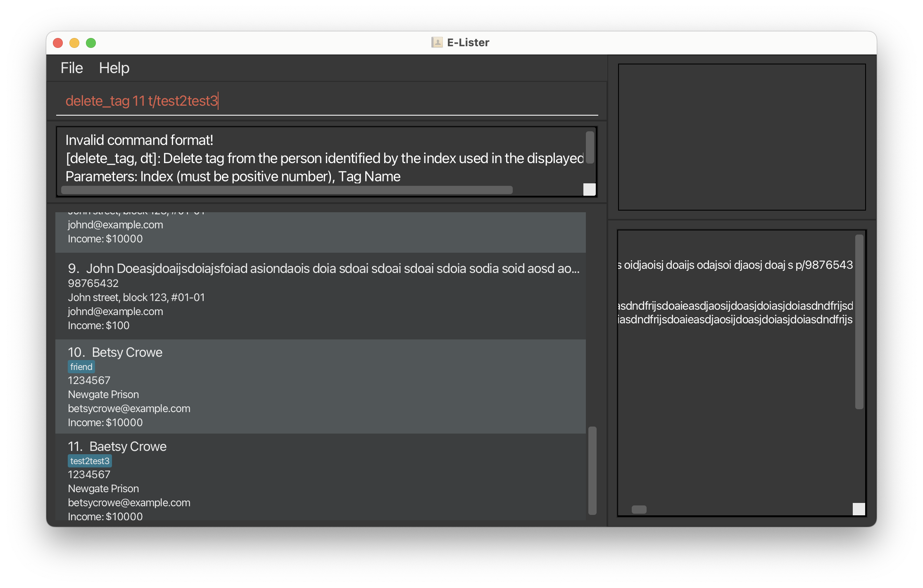Click the result box vertical scrollbar
Image resolution: width=923 pixels, height=588 pixels.
pyautogui.click(x=590, y=147)
